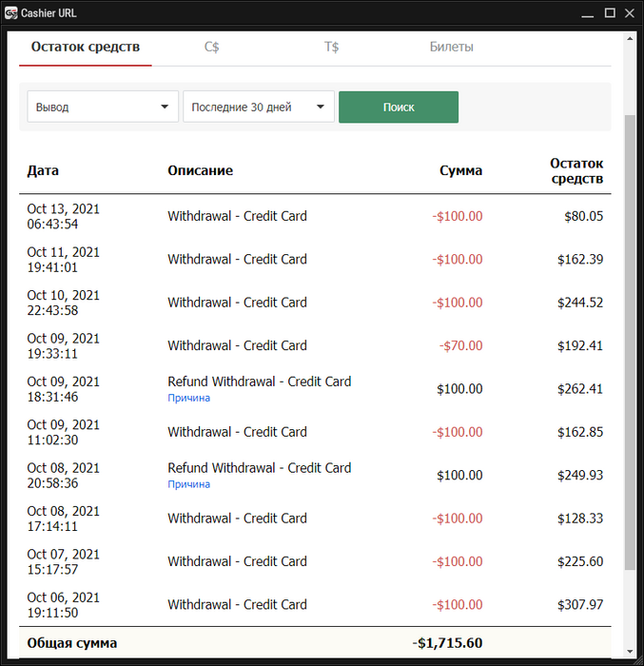Click the scrollbar up arrow

[630, 37]
